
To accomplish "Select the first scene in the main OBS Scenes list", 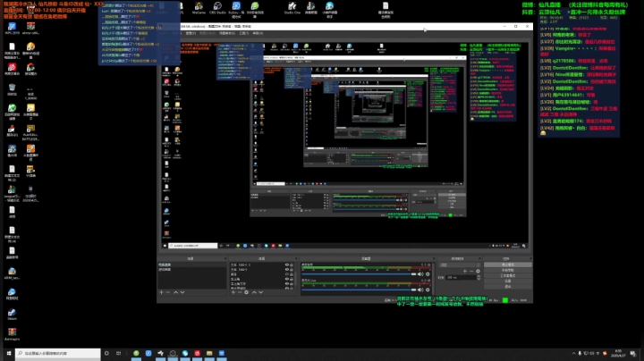I will pyautogui.click(x=191, y=265).
